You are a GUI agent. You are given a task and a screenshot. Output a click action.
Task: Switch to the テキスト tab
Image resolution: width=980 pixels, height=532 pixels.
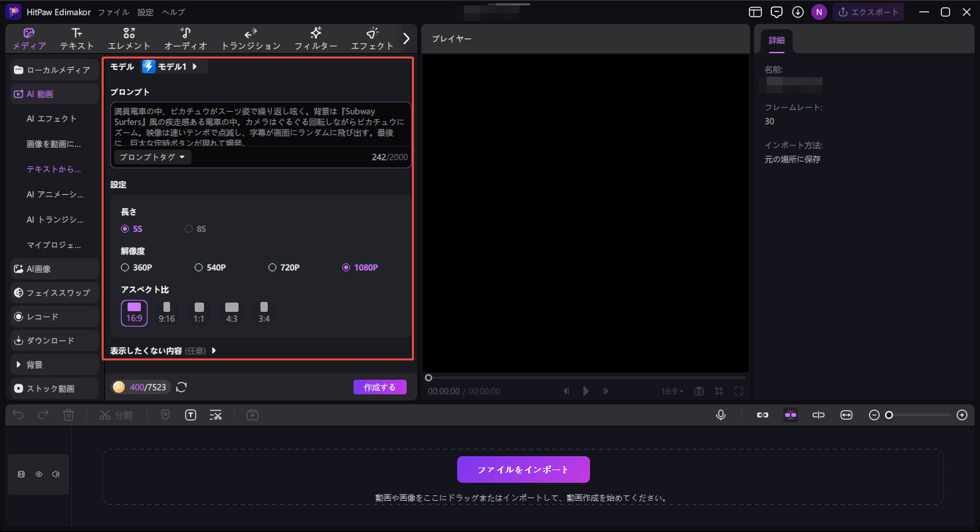coord(77,39)
